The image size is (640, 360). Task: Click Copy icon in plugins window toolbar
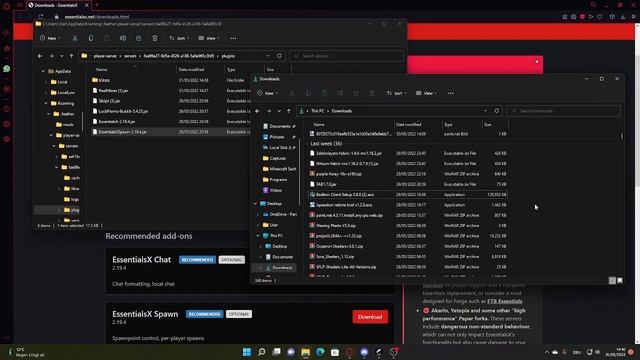pyautogui.click(x=91, y=38)
